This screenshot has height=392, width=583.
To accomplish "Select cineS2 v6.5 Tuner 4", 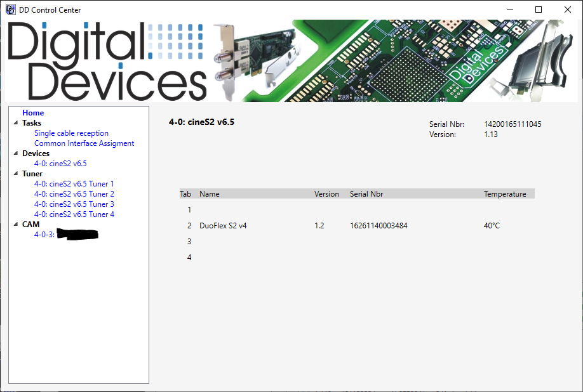I will (74, 214).
